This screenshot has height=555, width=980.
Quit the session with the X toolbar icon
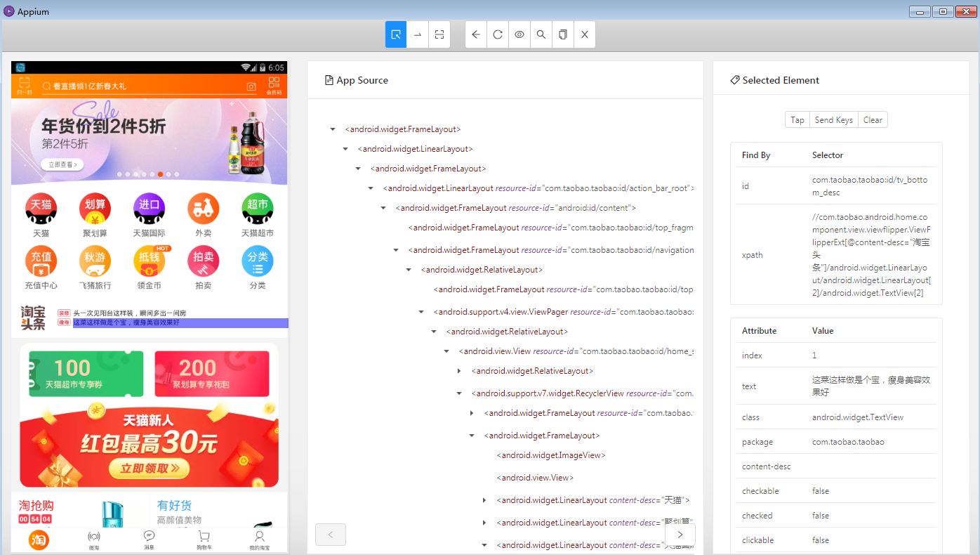[x=585, y=34]
